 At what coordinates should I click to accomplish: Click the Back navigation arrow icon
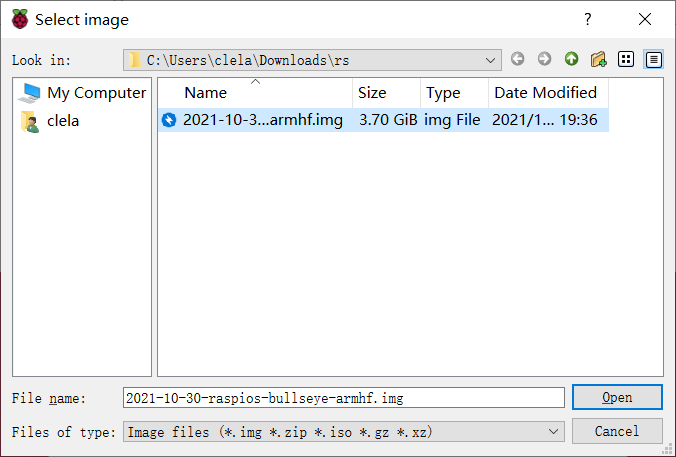[x=518, y=59]
